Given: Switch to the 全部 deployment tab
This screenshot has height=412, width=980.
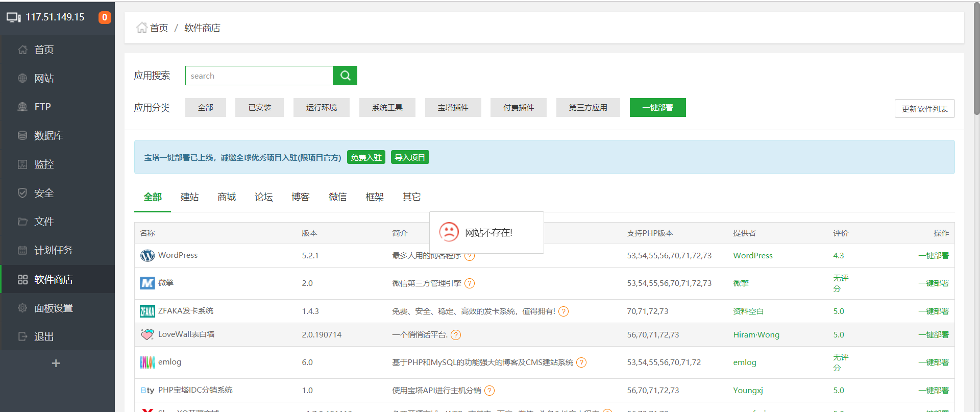Looking at the screenshot, I should point(153,197).
